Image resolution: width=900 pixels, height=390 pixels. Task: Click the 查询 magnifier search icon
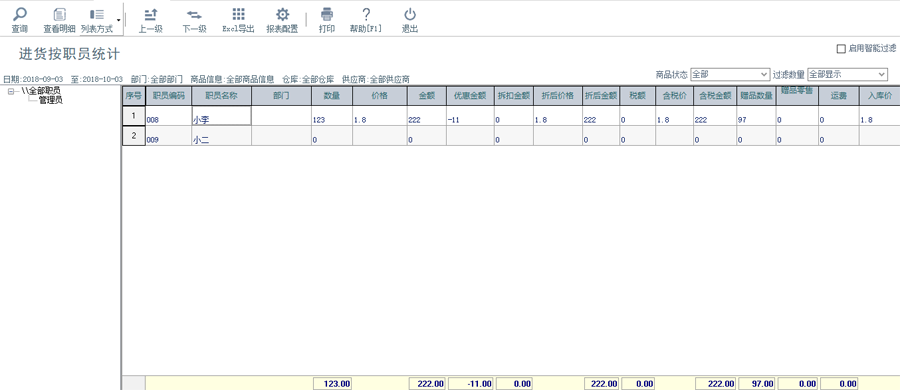(x=20, y=14)
